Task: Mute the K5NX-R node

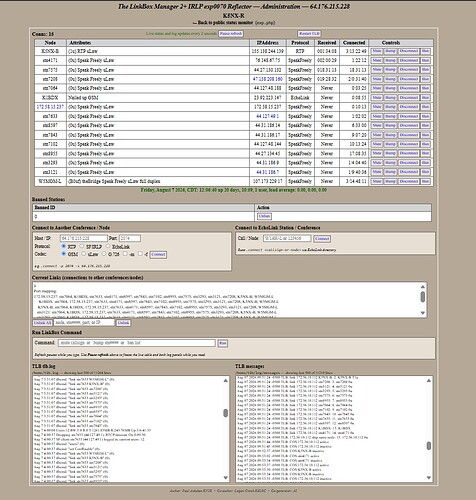Action: coord(377,51)
